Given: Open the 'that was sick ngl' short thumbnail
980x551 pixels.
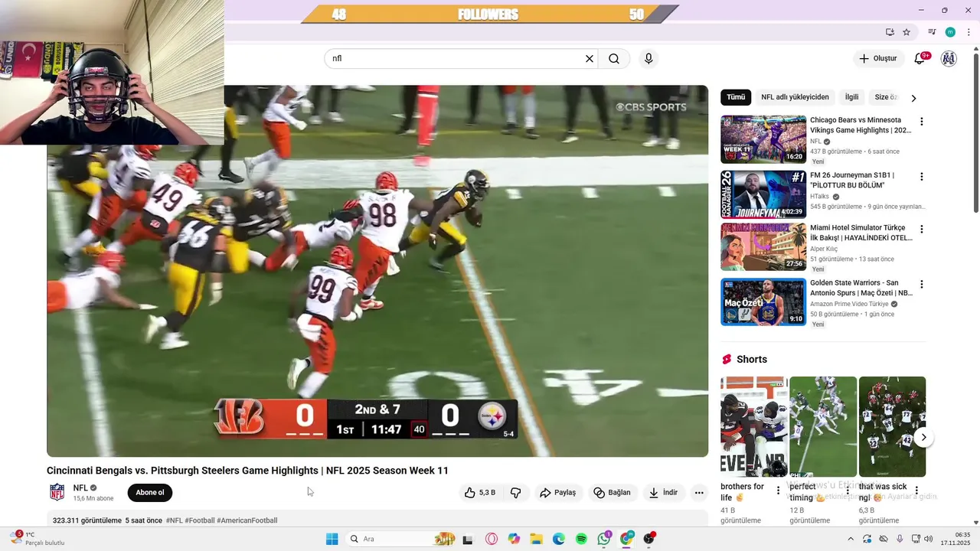Looking at the screenshot, I should [x=892, y=427].
